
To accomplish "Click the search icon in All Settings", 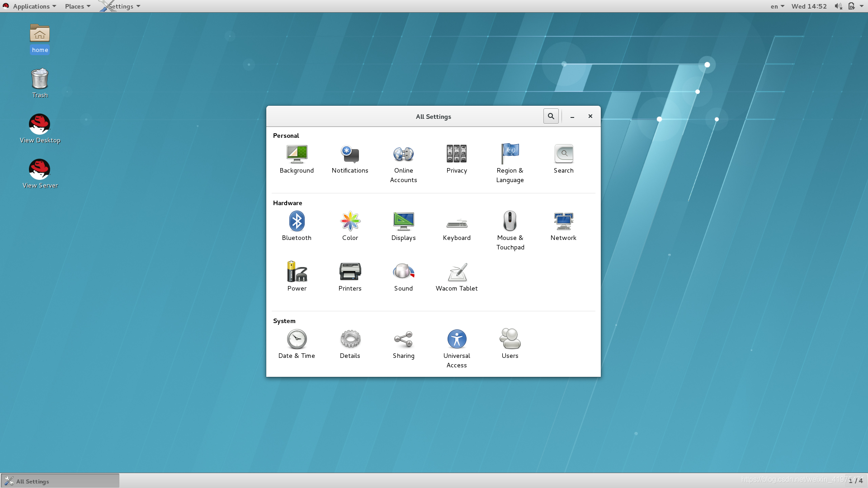I will (x=551, y=116).
